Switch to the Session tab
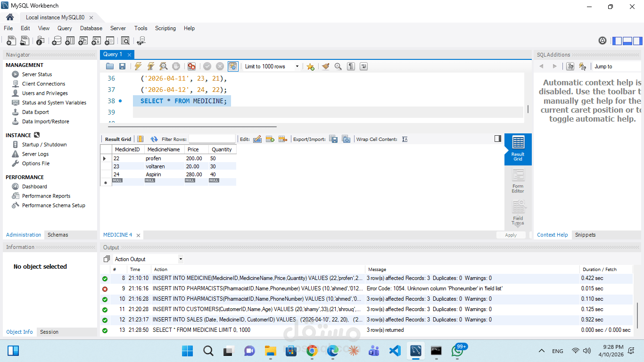 point(49,332)
